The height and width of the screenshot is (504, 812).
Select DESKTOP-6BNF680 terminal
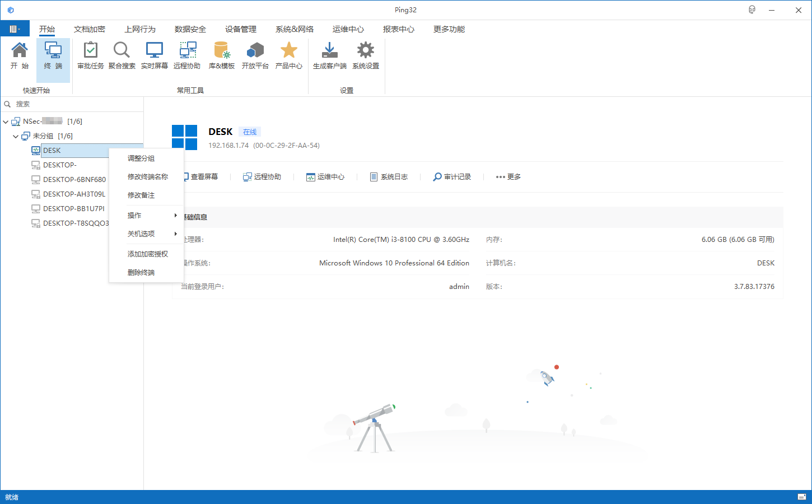point(74,179)
